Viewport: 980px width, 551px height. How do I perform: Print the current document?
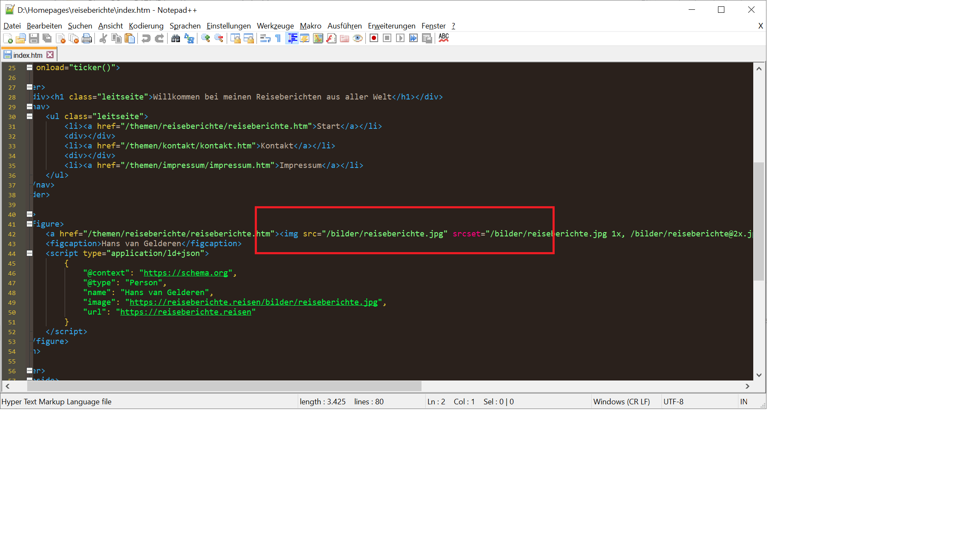pos(87,38)
